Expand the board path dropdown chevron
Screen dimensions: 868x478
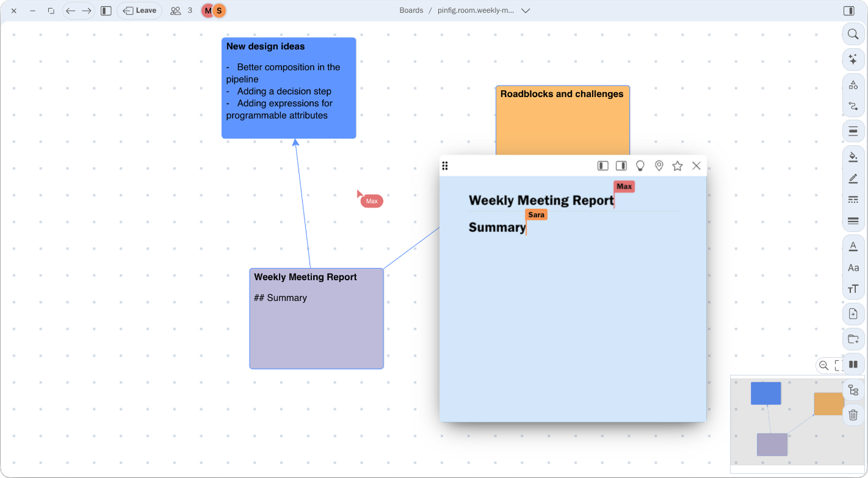point(526,10)
